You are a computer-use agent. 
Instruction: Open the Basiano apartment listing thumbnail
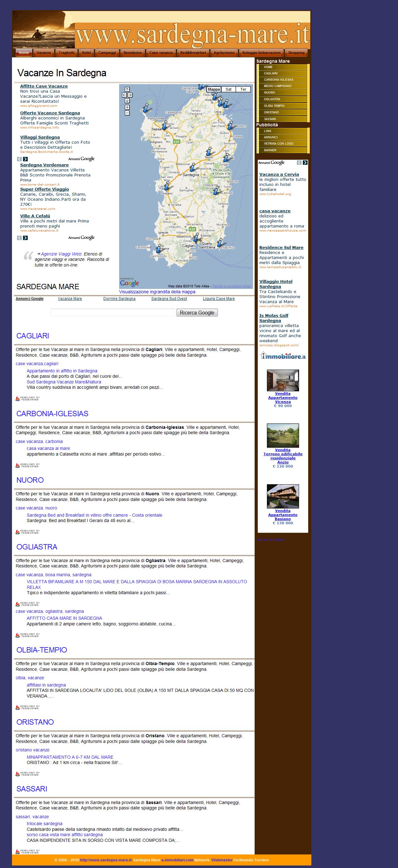coord(283,496)
